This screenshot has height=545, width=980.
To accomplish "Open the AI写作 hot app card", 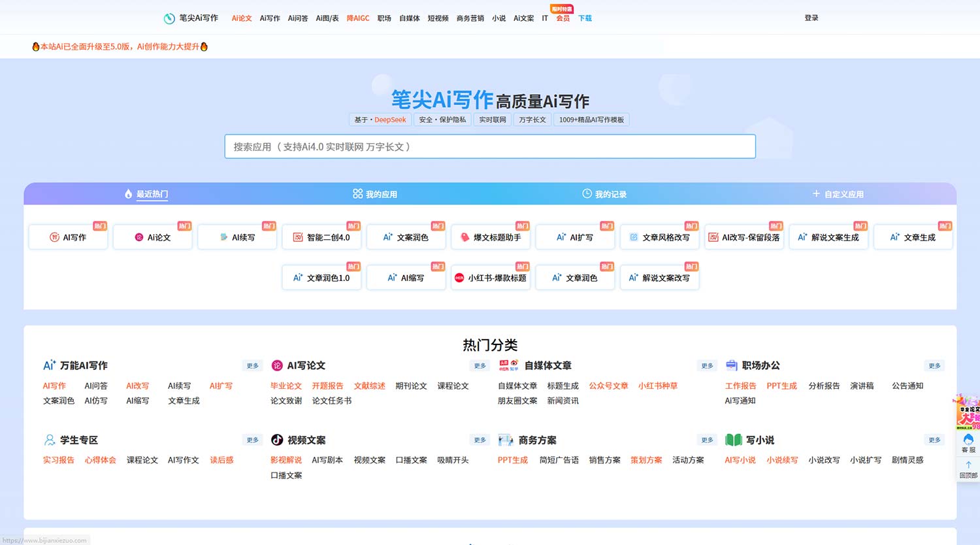I will click(68, 237).
